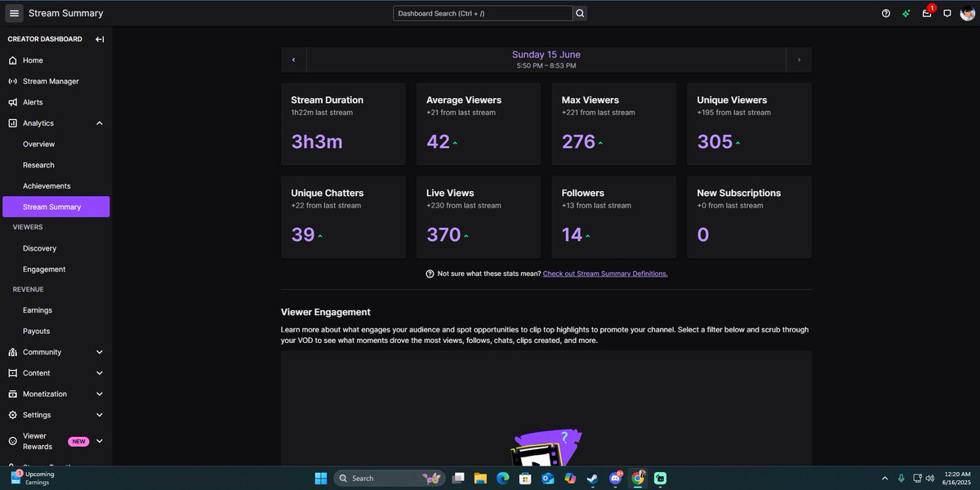Collapse the Creator Dashboard sidebar
980x490 pixels.
[x=100, y=39]
